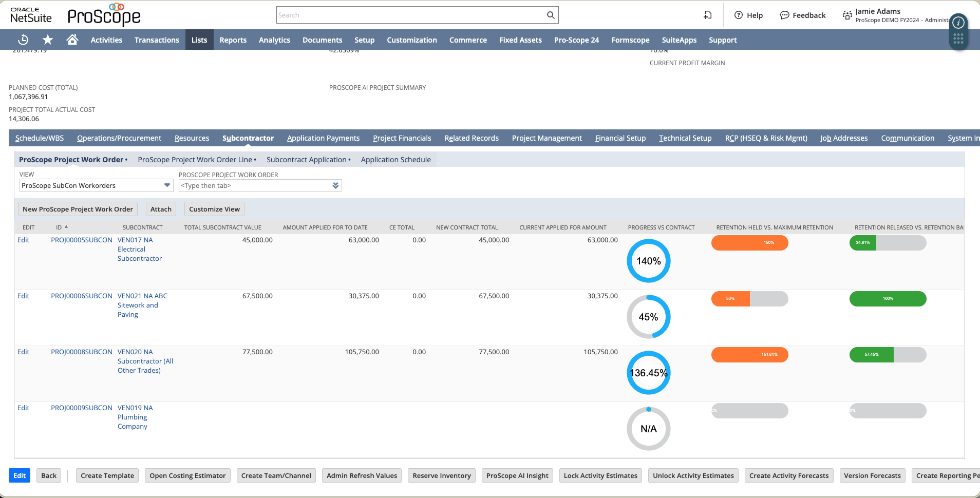
Task: Click the 136.45% progress ring
Action: click(x=649, y=373)
